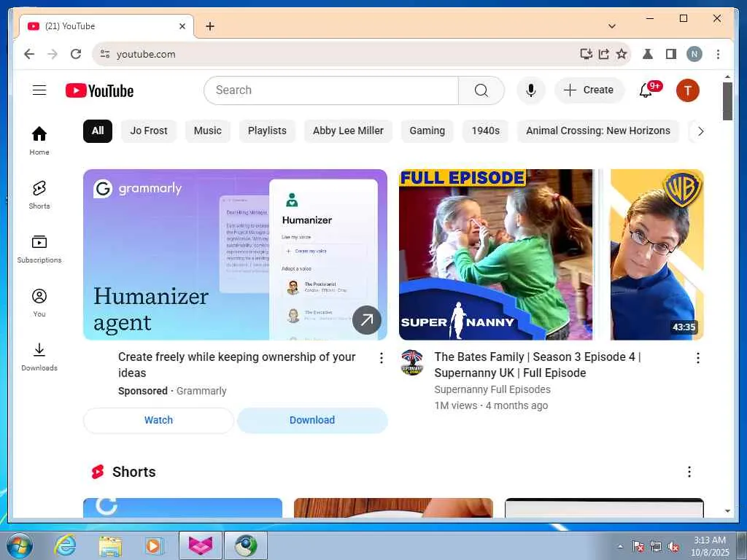This screenshot has width=747, height=560.
Task: Open the Supernanny video thumbnail
Action: click(551, 254)
